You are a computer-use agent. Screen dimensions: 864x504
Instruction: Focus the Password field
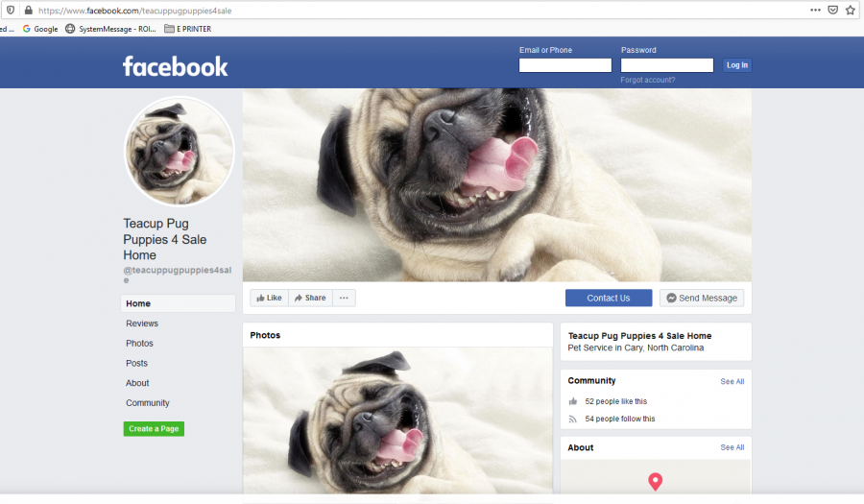667,65
